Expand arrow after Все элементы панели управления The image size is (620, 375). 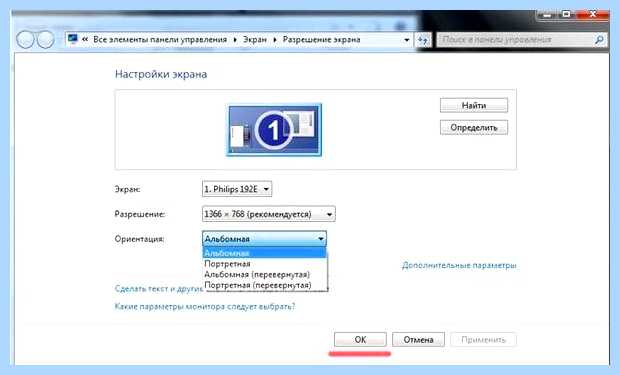pyautogui.click(x=235, y=40)
